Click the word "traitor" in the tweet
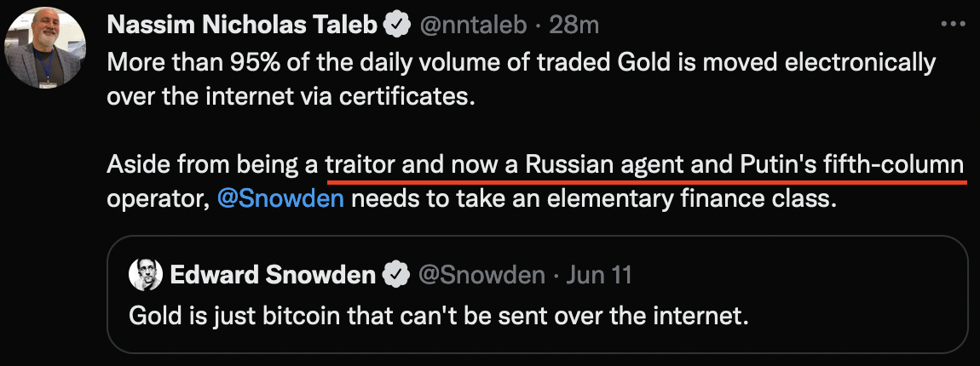Image resolution: width=980 pixels, height=366 pixels. tap(361, 165)
